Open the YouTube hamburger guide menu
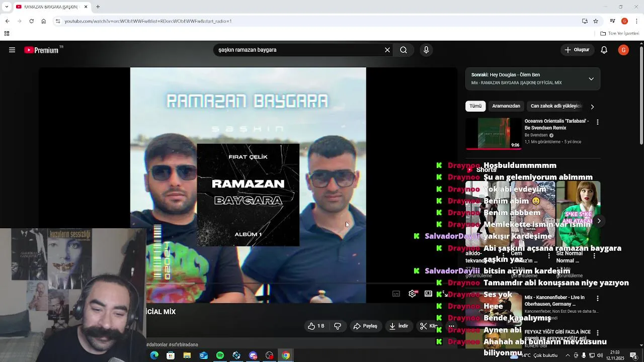Image resolution: width=644 pixels, height=362 pixels. tap(12, 50)
